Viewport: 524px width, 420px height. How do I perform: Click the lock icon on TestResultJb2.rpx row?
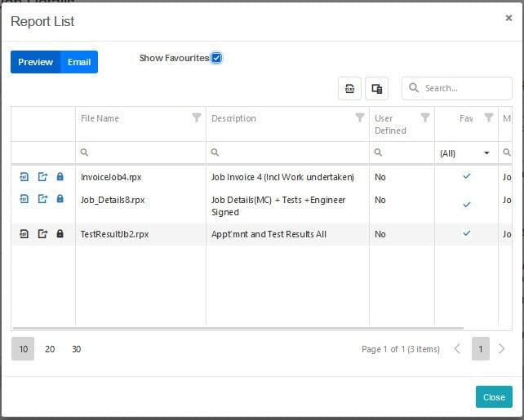point(60,234)
